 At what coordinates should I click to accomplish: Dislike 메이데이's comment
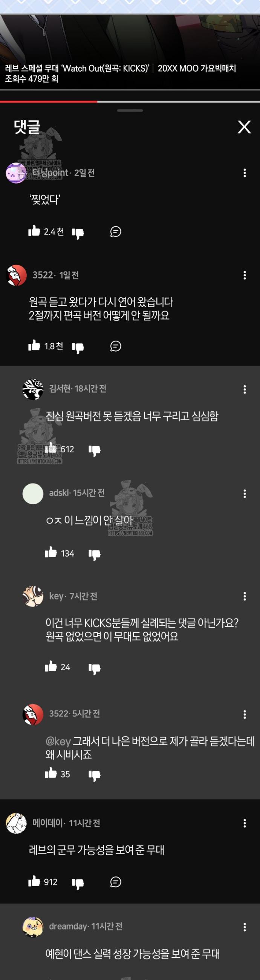pos(78,883)
